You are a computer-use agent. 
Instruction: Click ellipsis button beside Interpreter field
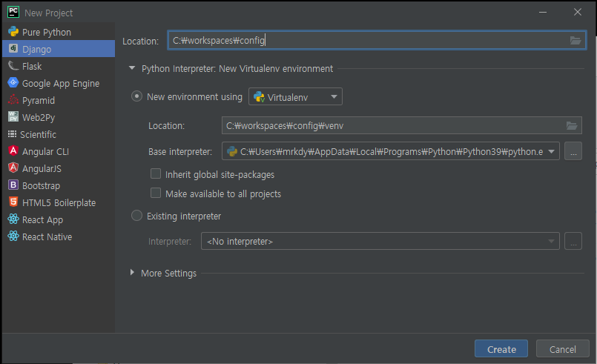pos(573,241)
